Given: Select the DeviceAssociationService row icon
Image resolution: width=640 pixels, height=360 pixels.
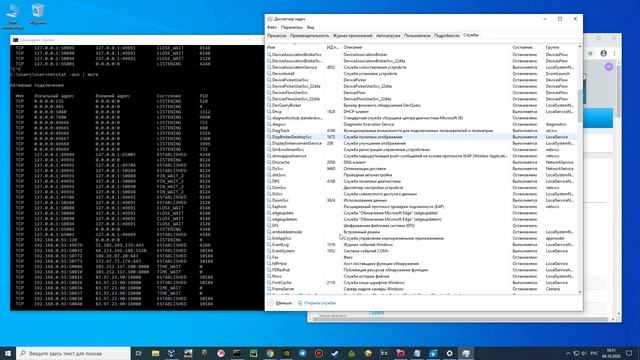Looking at the screenshot, I should [269, 67].
